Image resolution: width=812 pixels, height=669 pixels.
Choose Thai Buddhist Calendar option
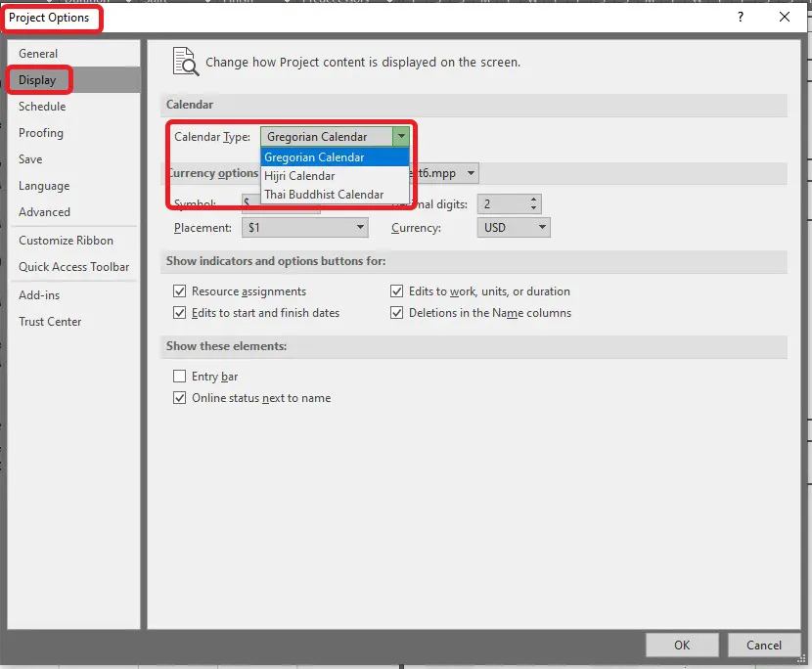(324, 195)
